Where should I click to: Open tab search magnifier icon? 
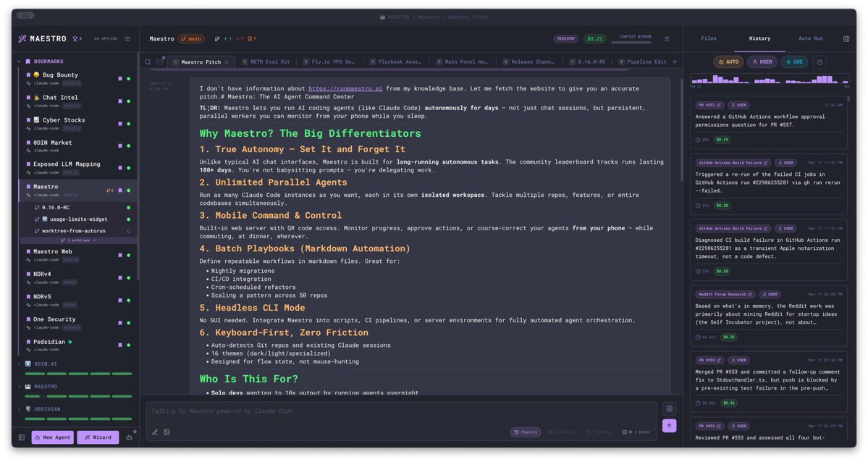[148, 62]
